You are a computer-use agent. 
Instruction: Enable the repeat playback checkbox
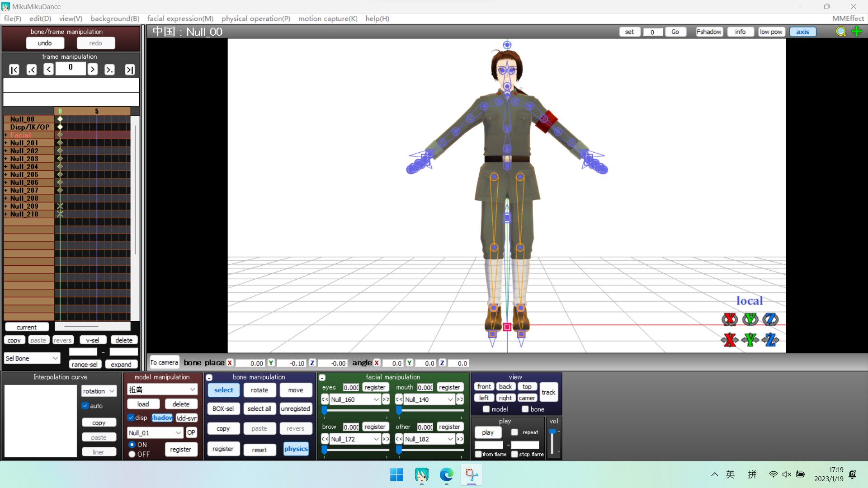[x=514, y=432]
